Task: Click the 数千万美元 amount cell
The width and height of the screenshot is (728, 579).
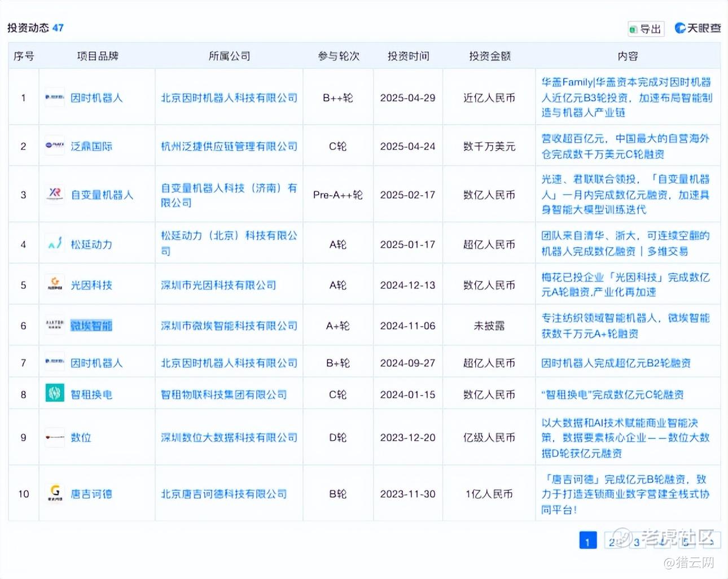Action: click(x=489, y=146)
